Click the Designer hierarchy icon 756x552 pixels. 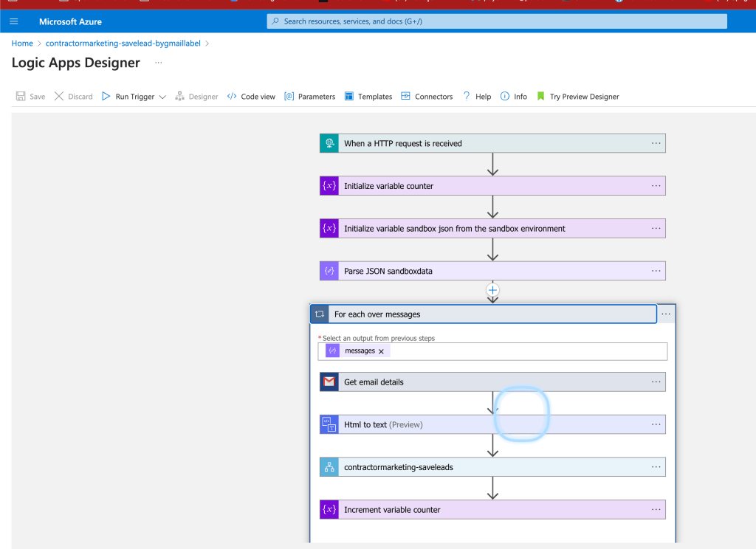(x=180, y=97)
